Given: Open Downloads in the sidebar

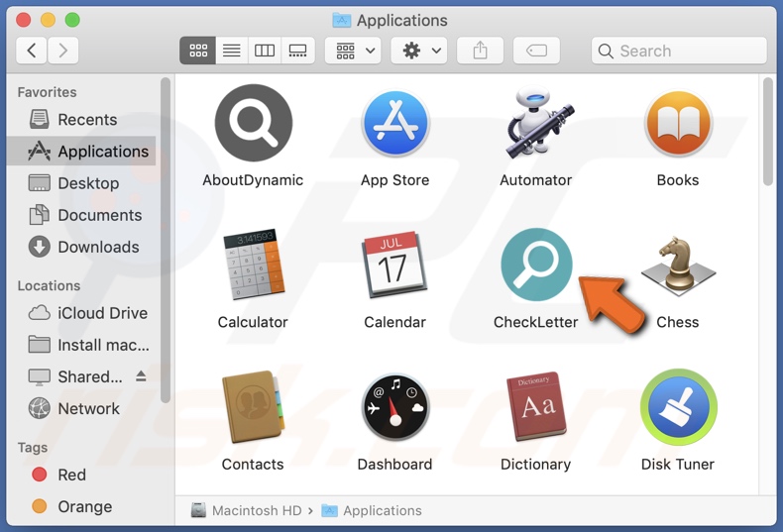Looking at the screenshot, I should click(81, 247).
